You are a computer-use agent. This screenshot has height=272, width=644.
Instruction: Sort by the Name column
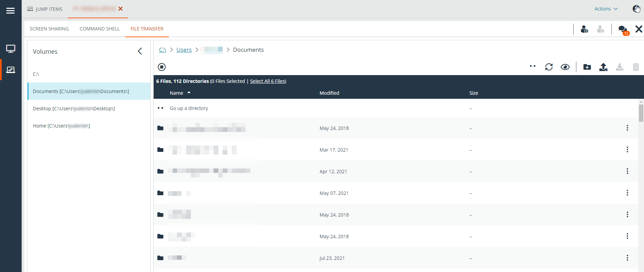click(x=177, y=93)
